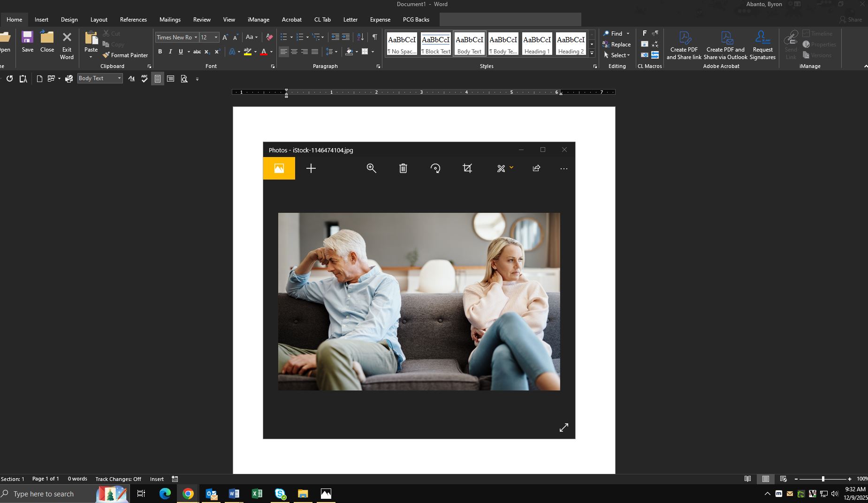868x503 pixels.
Task: Open the References tab
Action: point(133,20)
